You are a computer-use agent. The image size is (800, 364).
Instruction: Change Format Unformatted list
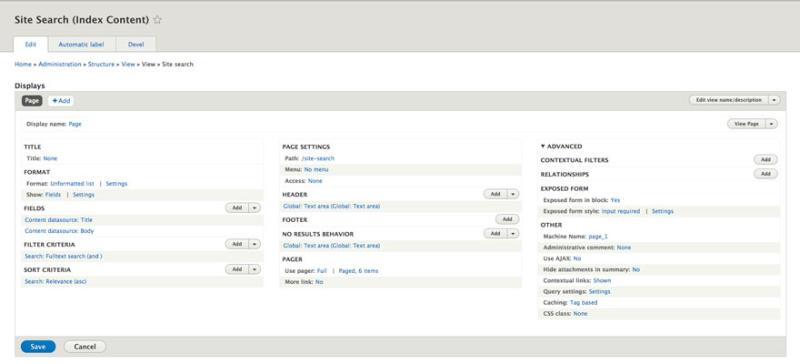point(72,184)
